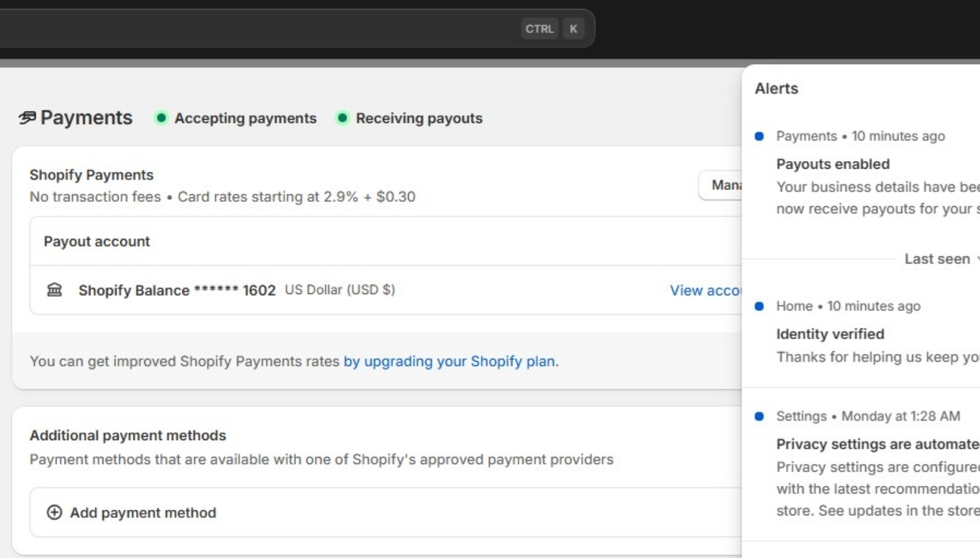Open the Identity verified alert
Screen dimensions: 980x558
[x=830, y=334]
